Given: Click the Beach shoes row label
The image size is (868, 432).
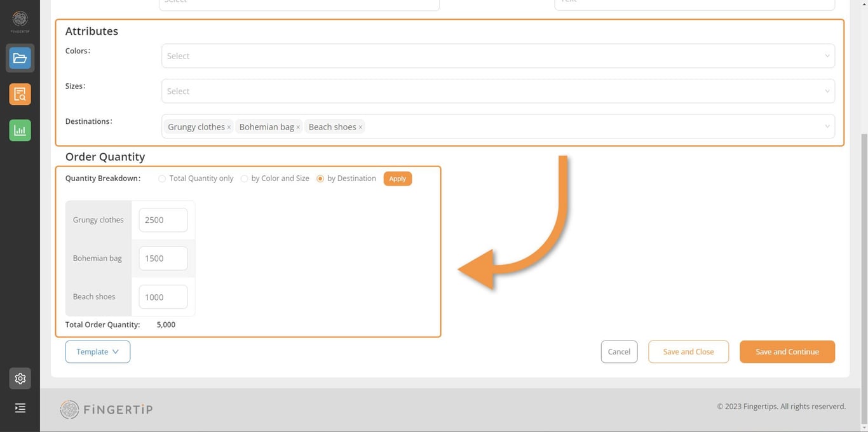Looking at the screenshot, I should pyautogui.click(x=94, y=297).
